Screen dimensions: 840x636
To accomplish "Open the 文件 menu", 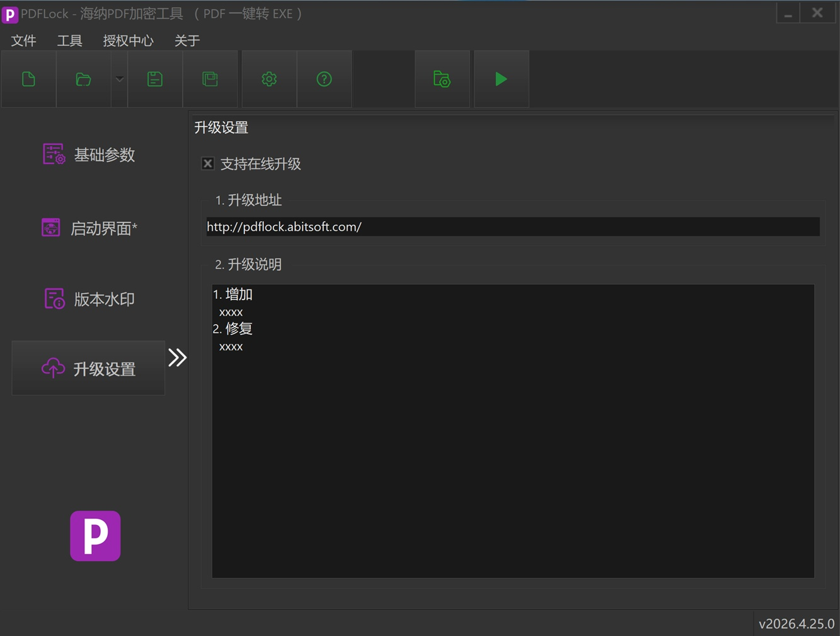I will point(24,40).
